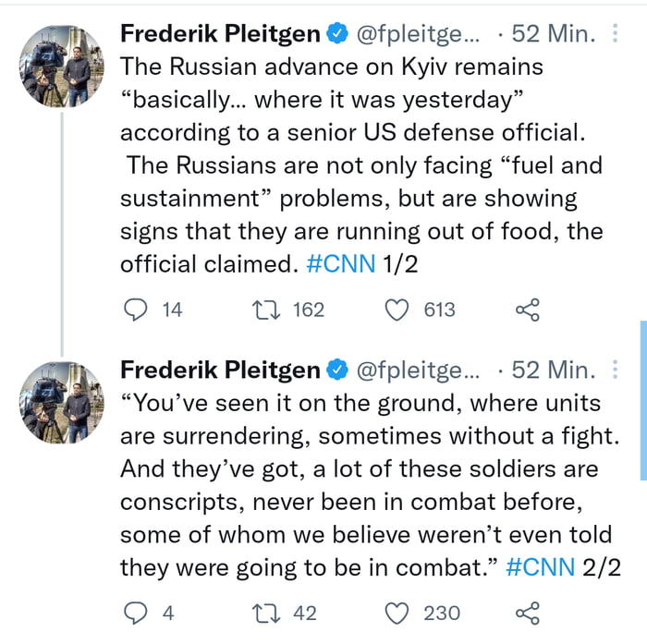View the profile picture on second tweet
The height and width of the screenshot is (644, 647).
63,403
